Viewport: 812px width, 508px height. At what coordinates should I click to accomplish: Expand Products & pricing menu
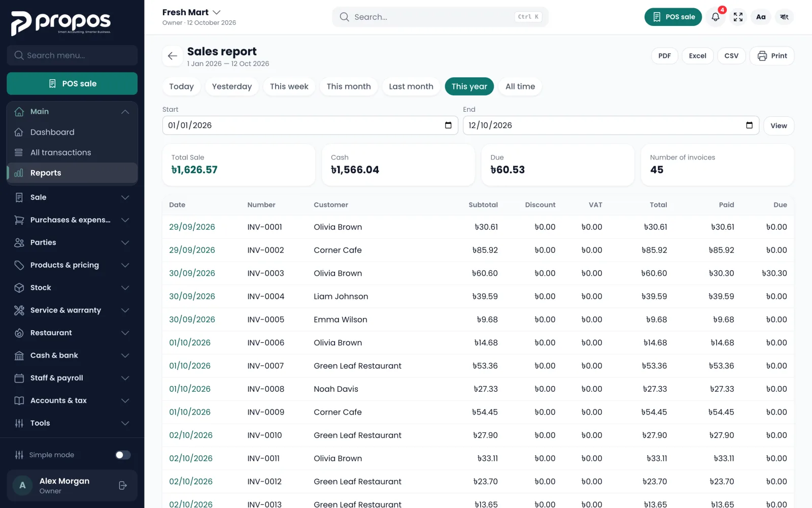tap(72, 265)
